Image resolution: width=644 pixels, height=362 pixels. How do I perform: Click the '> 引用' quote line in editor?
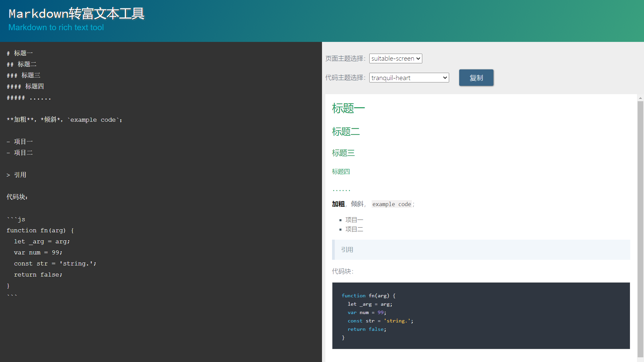(x=17, y=175)
